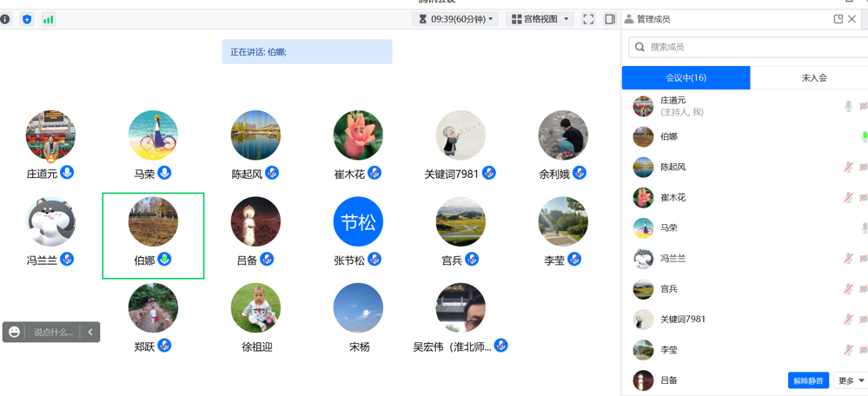
Task: Close the 管理成员 panel
Action: coord(852,19)
